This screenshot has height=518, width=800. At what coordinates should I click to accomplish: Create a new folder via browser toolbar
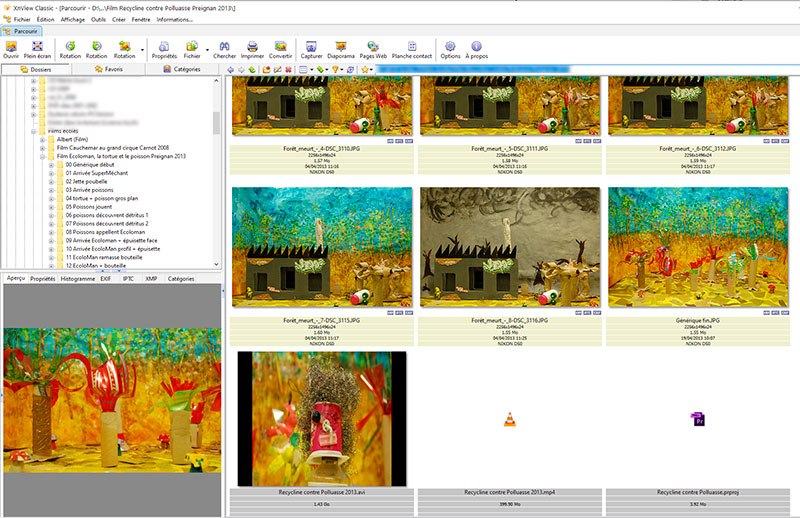click(266, 69)
